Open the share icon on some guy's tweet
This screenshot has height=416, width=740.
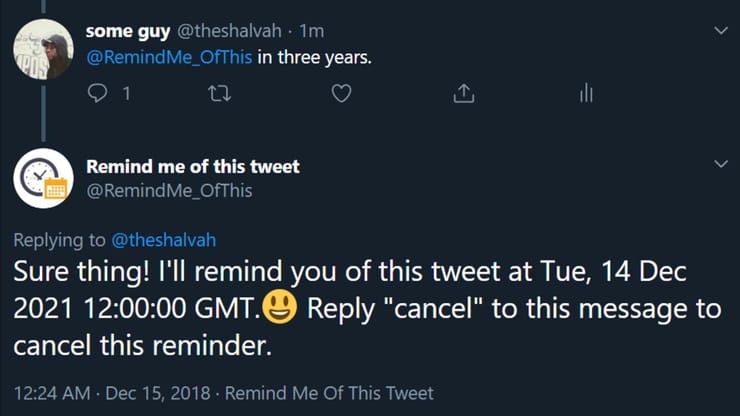463,93
